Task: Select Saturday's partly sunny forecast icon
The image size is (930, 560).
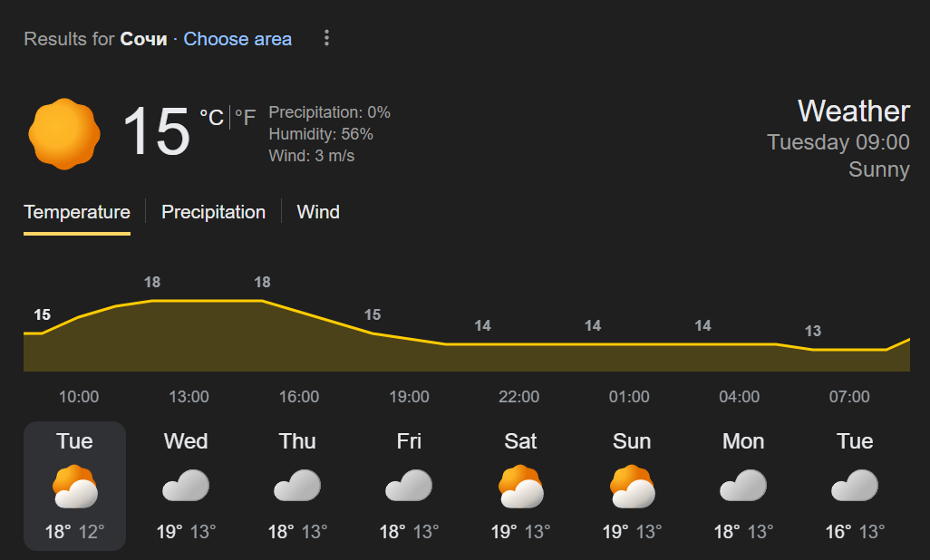Action: click(x=521, y=487)
